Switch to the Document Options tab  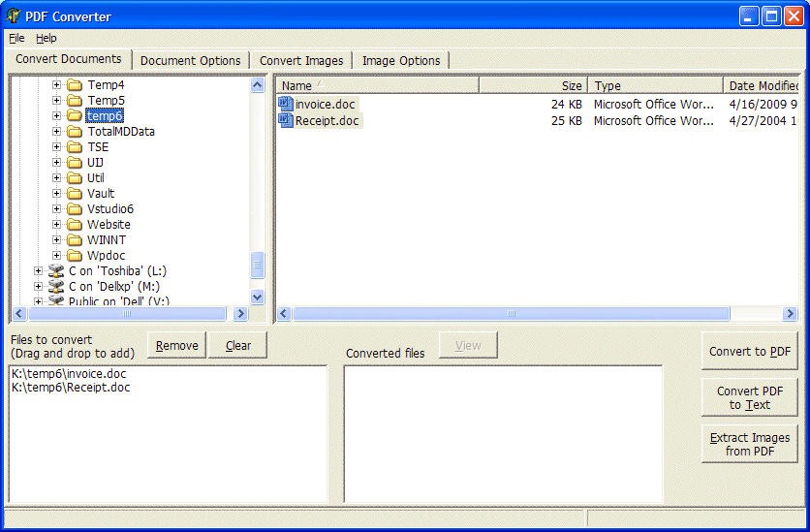click(x=190, y=60)
